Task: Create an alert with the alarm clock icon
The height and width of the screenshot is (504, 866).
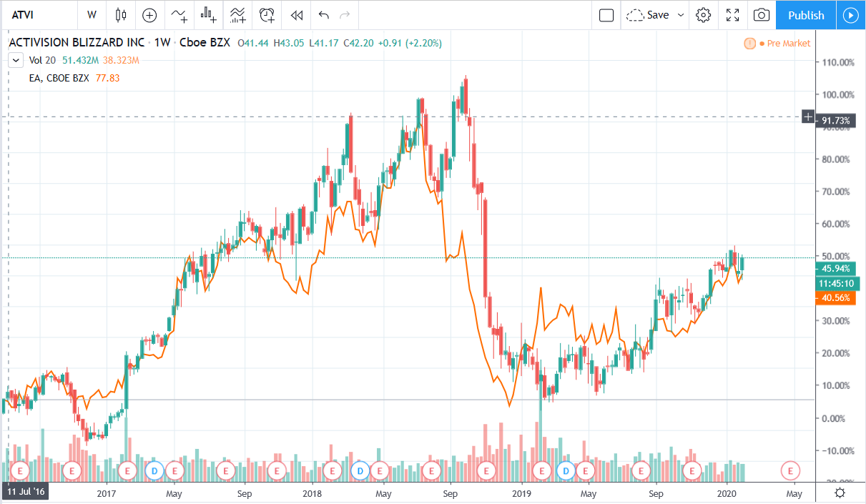Action: pos(267,15)
